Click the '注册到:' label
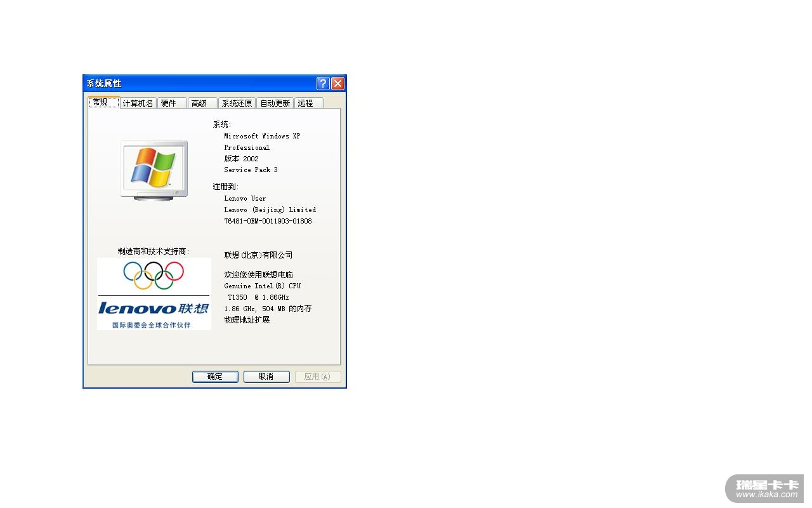The image size is (812, 508). 225,187
